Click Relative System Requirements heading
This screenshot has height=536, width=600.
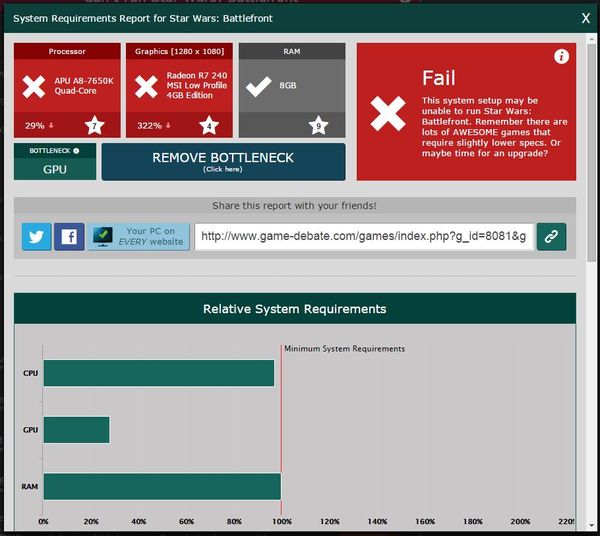295,309
